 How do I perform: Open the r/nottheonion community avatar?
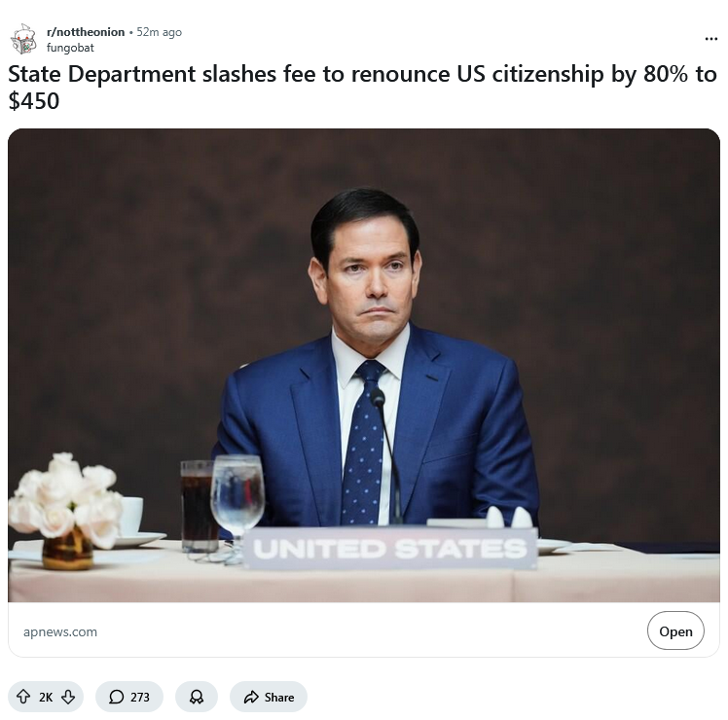coord(23,39)
